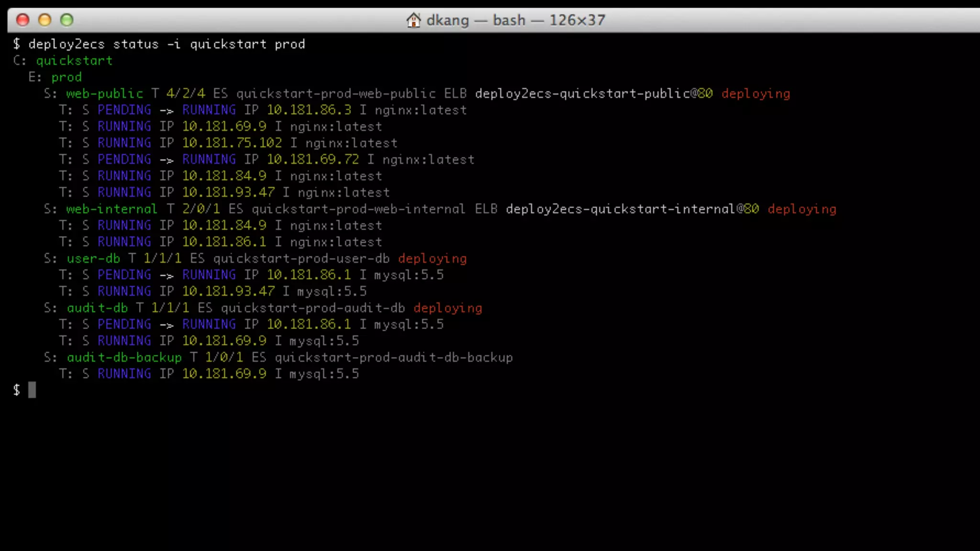Click the 'audit-db-backup' service name
Viewport: 980px width, 551px height.
click(124, 357)
